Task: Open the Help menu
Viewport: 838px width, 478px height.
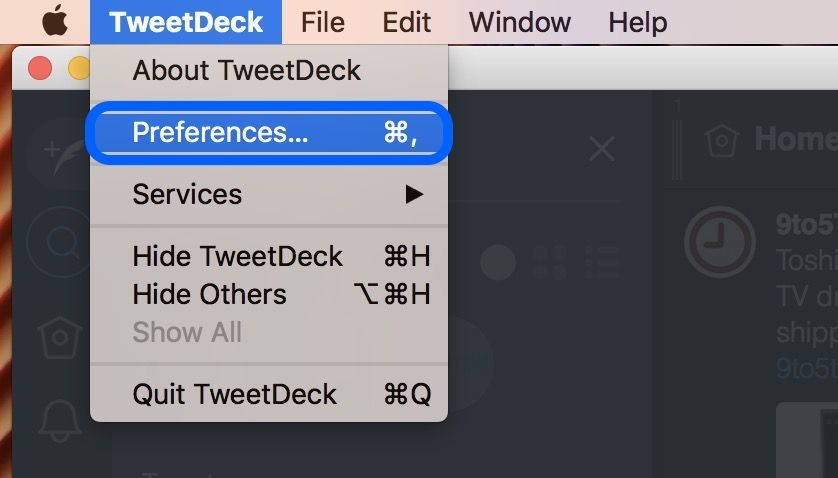Action: [638, 22]
